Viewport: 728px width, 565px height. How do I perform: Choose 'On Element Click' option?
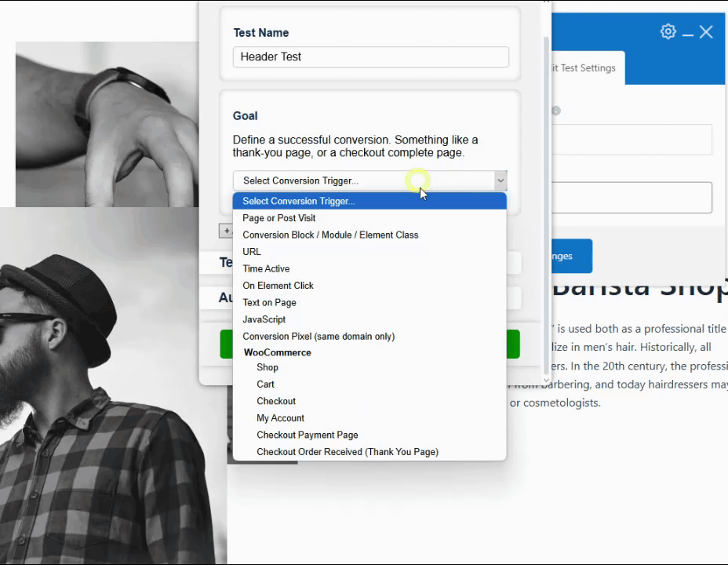click(278, 286)
